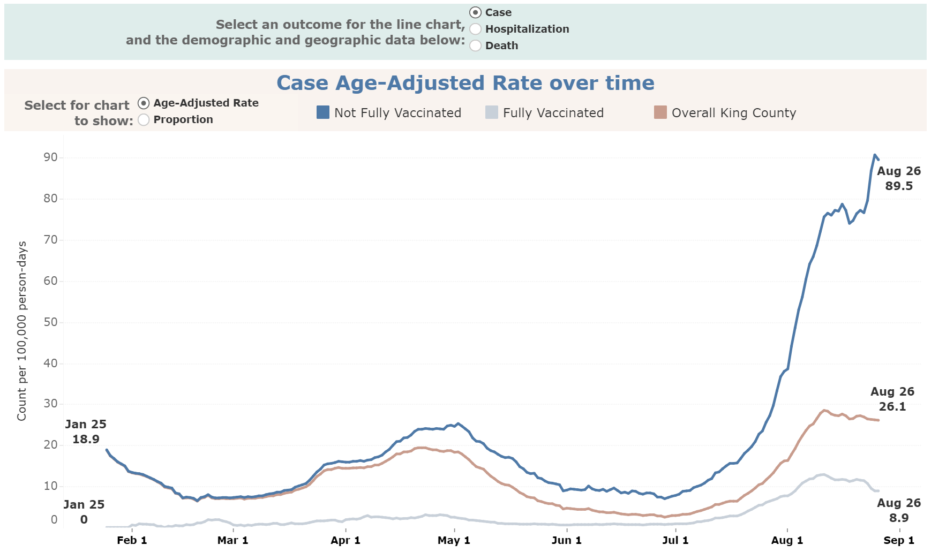Viewport: 931px width, 560px height.
Task: Switch the outcome to Death
Action: [x=475, y=46]
